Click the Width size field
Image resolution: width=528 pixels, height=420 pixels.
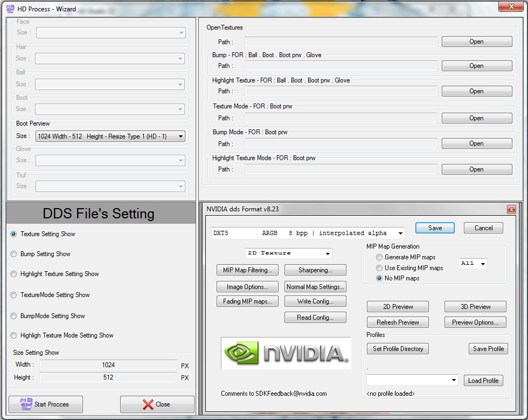coord(108,365)
